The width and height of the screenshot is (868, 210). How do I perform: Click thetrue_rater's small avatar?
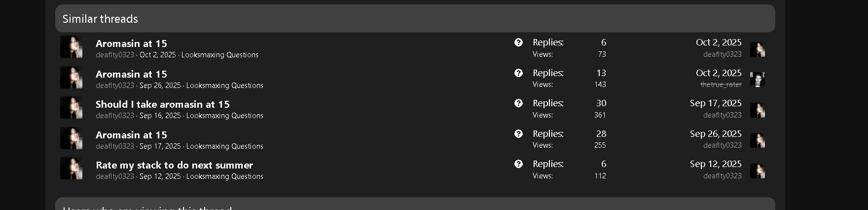[x=757, y=79]
